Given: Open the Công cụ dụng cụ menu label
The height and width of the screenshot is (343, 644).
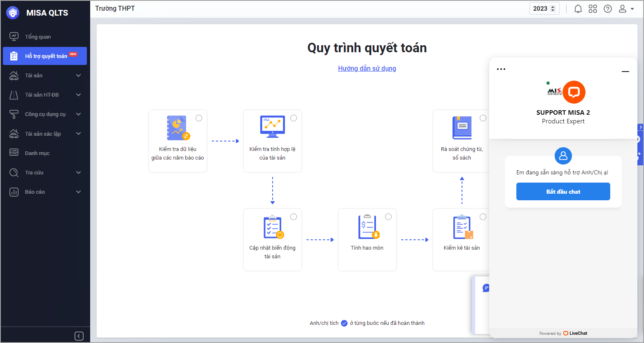Looking at the screenshot, I should tap(45, 114).
